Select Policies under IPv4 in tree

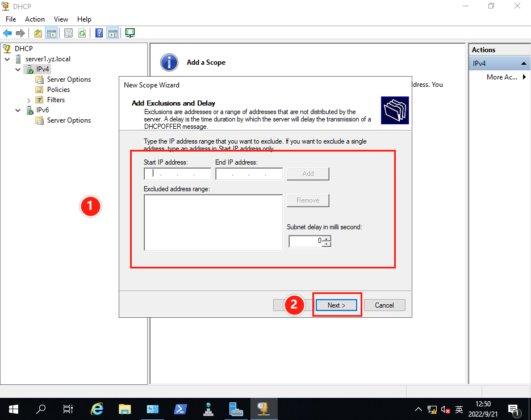58,90
